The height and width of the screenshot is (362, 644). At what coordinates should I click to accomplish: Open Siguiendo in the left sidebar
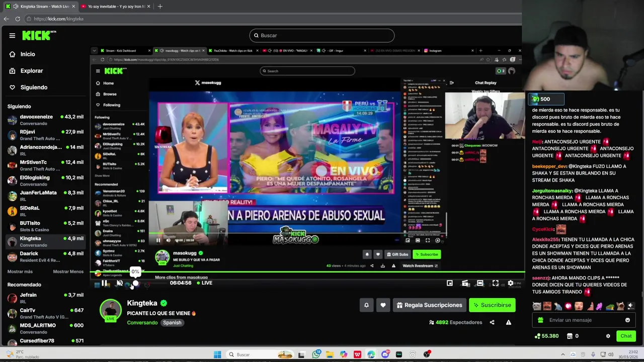pos(34,87)
